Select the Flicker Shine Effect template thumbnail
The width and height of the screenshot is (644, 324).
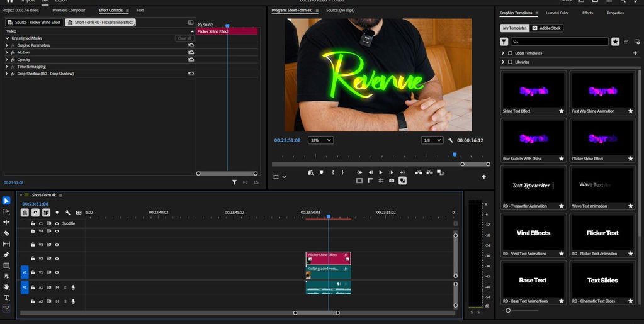tap(602, 138)
